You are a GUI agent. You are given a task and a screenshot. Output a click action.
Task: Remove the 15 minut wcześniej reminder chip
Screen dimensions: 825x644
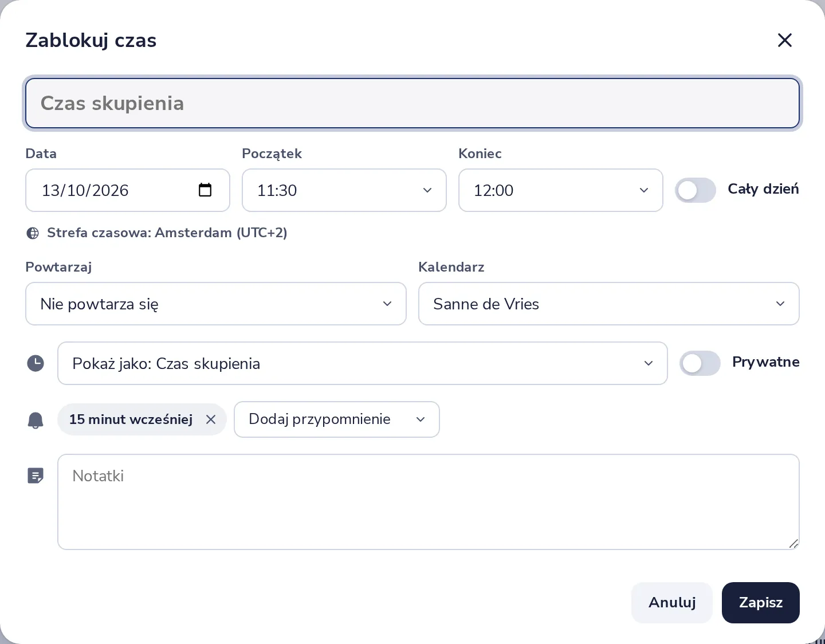(x=211, y=419)
